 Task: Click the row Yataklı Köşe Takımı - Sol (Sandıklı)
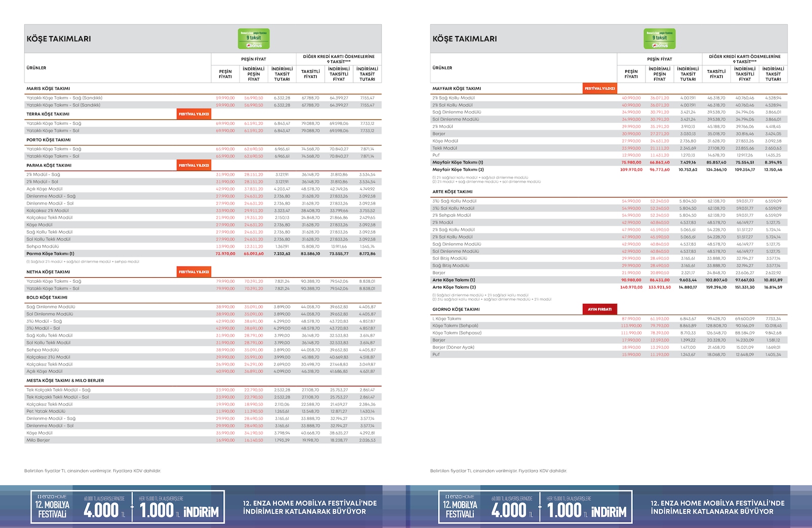[x=203, y=105]
